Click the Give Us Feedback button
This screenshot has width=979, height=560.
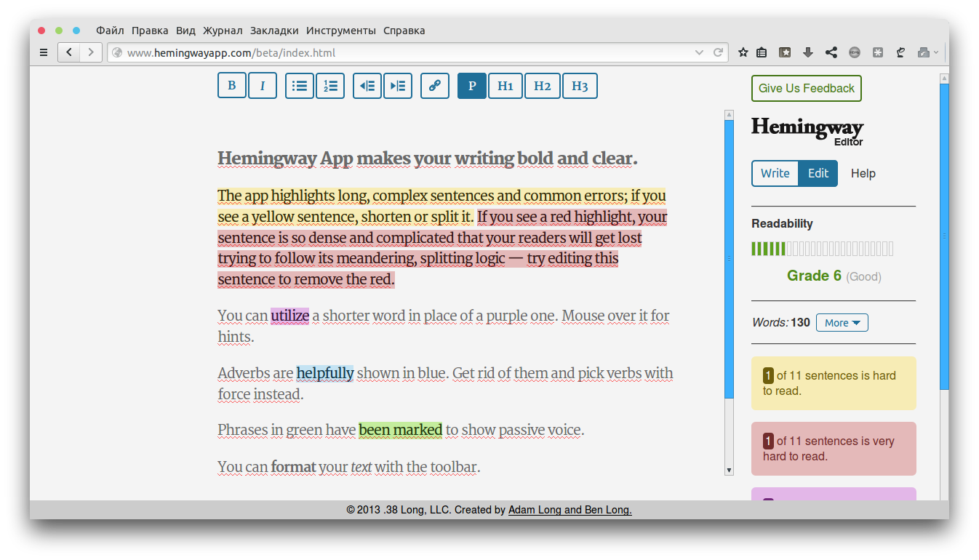[x=807, y=88]
